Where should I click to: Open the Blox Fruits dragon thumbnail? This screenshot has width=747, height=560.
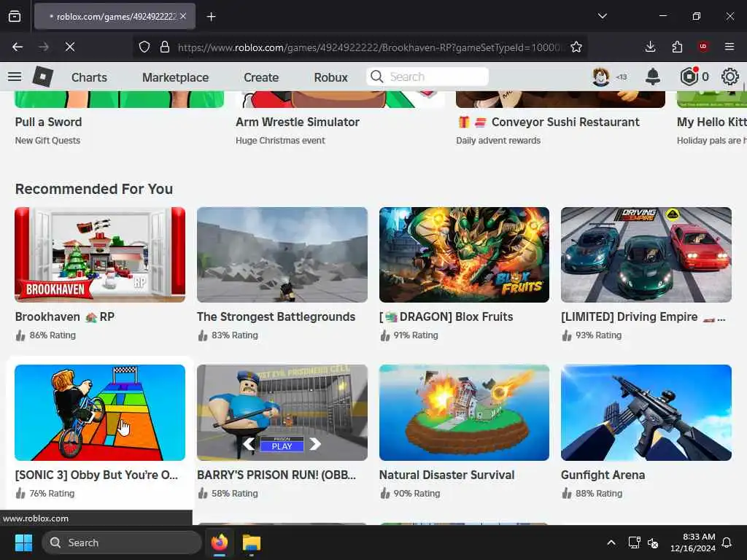click(464, 254)
